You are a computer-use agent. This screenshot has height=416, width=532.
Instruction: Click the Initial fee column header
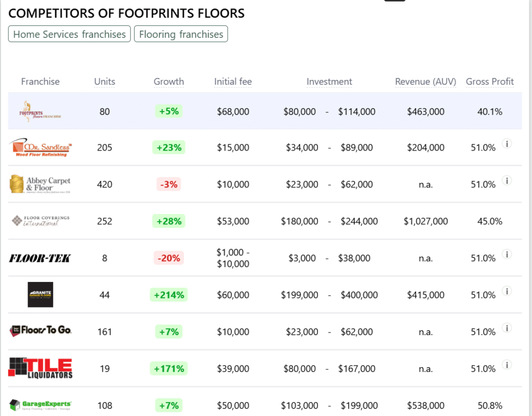233,82
